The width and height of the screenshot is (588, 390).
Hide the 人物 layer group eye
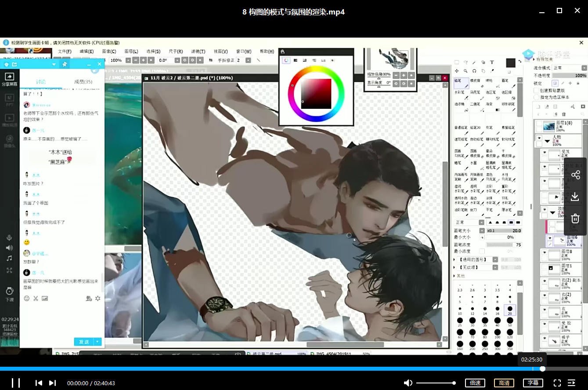539,138
